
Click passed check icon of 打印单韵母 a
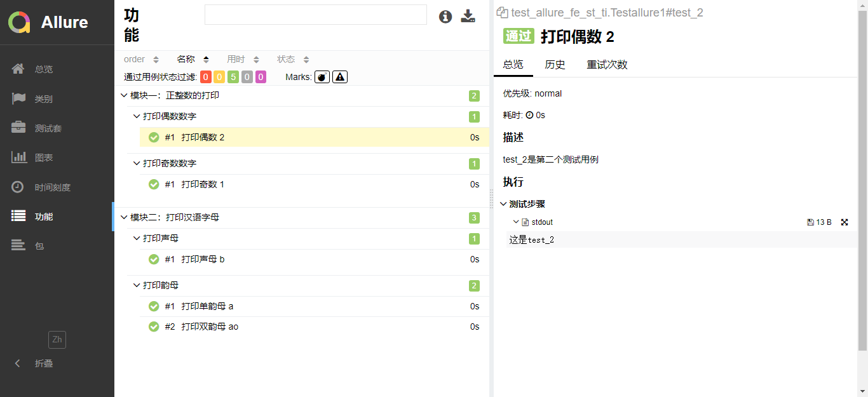click(154, 306)
